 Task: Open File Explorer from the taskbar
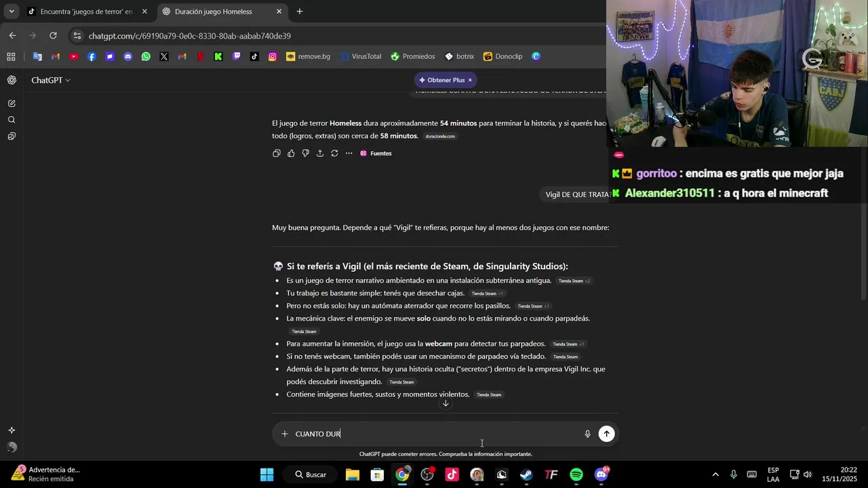tap(353, 474)
